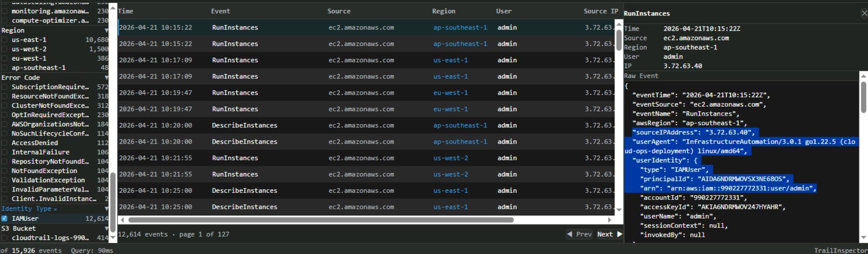Enable the us-west-2 region filter
The image size is (868, 254).
coord(4,49)
